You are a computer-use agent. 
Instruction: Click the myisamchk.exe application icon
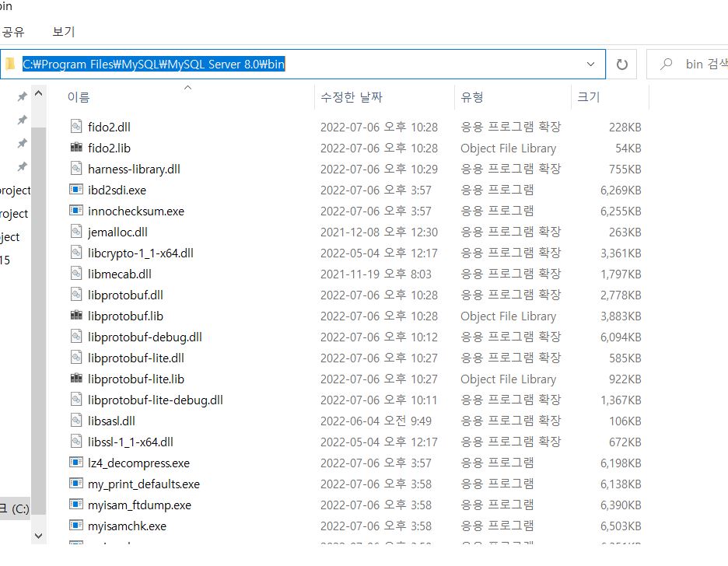[x=76, y=525]
